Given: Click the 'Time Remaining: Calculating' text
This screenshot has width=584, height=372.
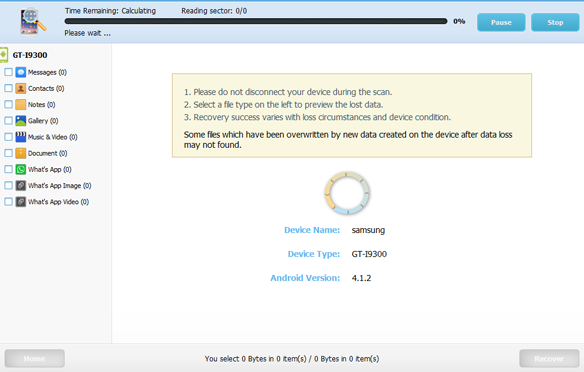Looking at the screenshot, I should 110,11.
